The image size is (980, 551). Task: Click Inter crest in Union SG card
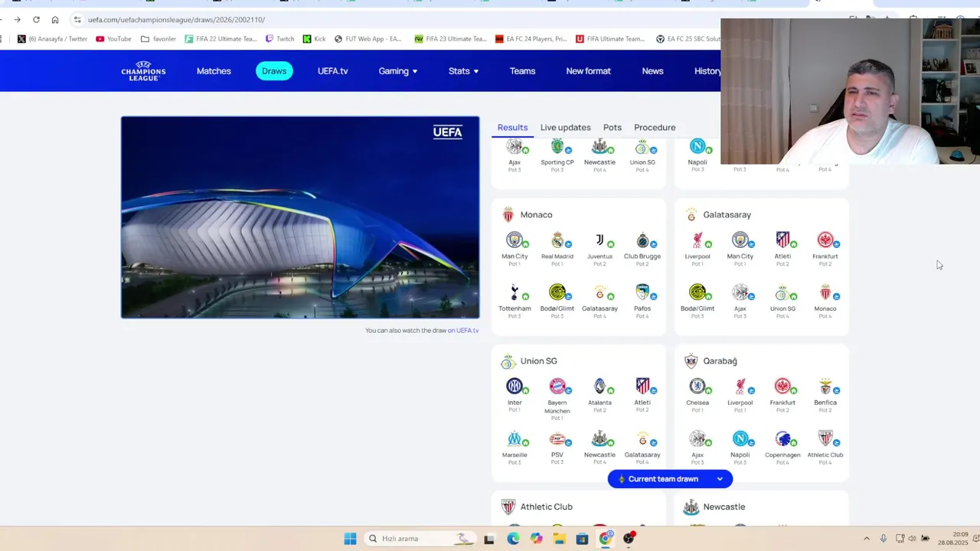(514, 386)
